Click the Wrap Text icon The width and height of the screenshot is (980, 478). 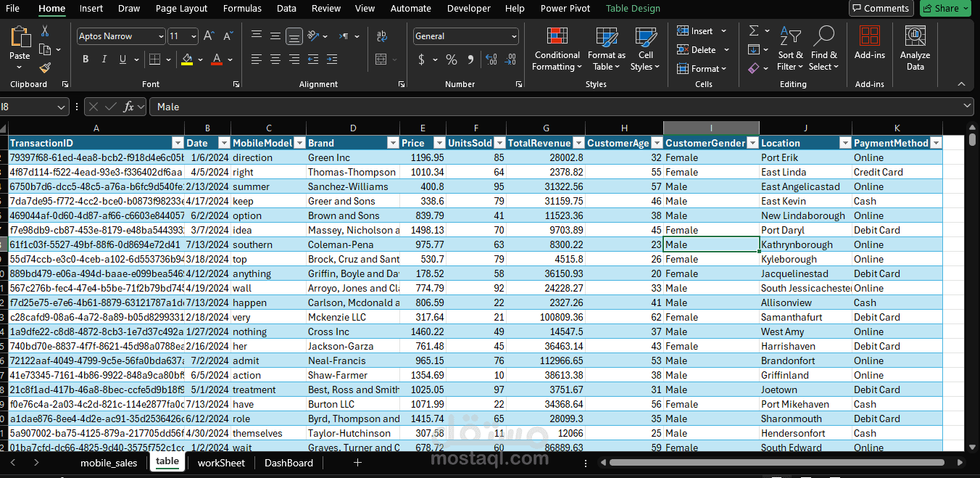tap(382, 36)
